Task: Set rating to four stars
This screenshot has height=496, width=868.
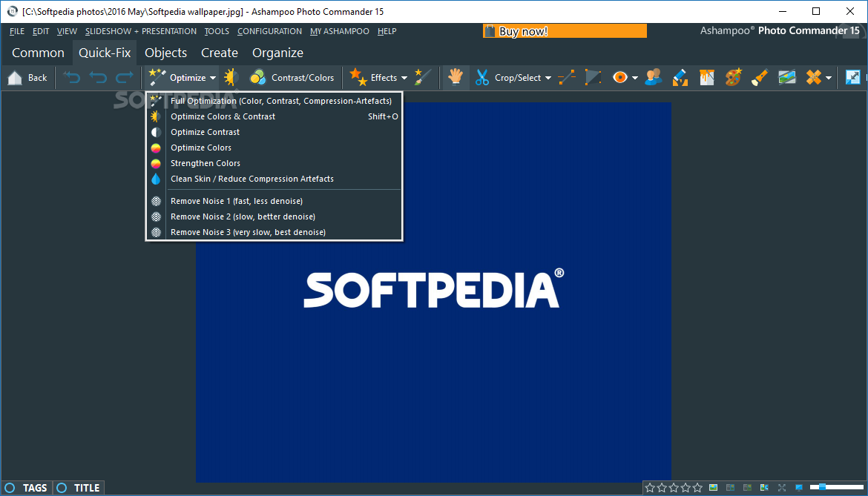Action: (685, 488)
